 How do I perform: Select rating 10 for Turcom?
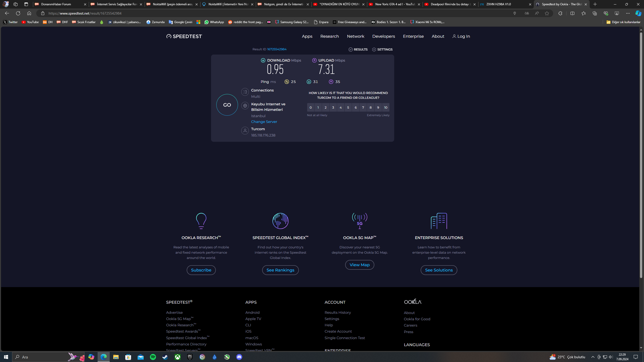pyautogui.click(x=386, y=107)
